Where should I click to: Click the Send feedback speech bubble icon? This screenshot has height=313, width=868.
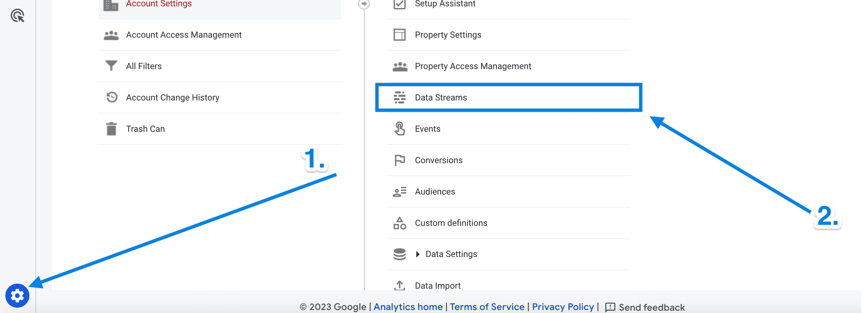click(x=610, y=307)
